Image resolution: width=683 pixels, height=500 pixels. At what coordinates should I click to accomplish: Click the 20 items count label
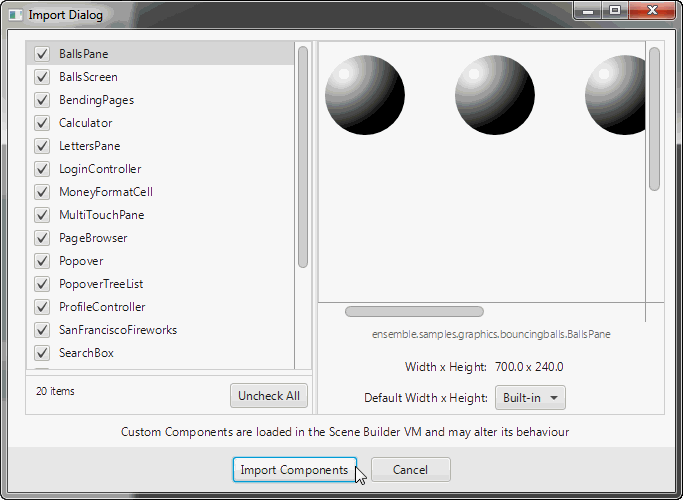(55, 391)
